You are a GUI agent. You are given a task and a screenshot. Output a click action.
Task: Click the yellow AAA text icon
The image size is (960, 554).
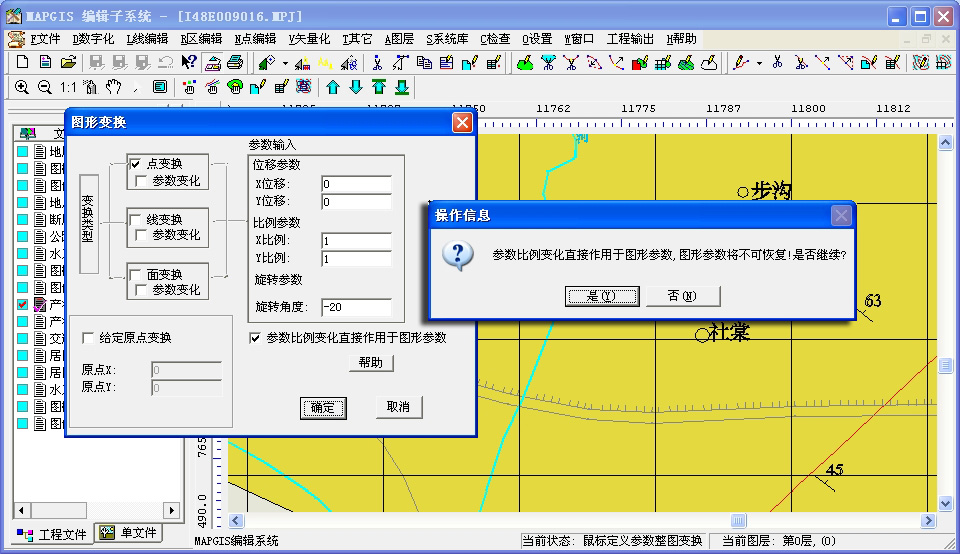point(325,62)
